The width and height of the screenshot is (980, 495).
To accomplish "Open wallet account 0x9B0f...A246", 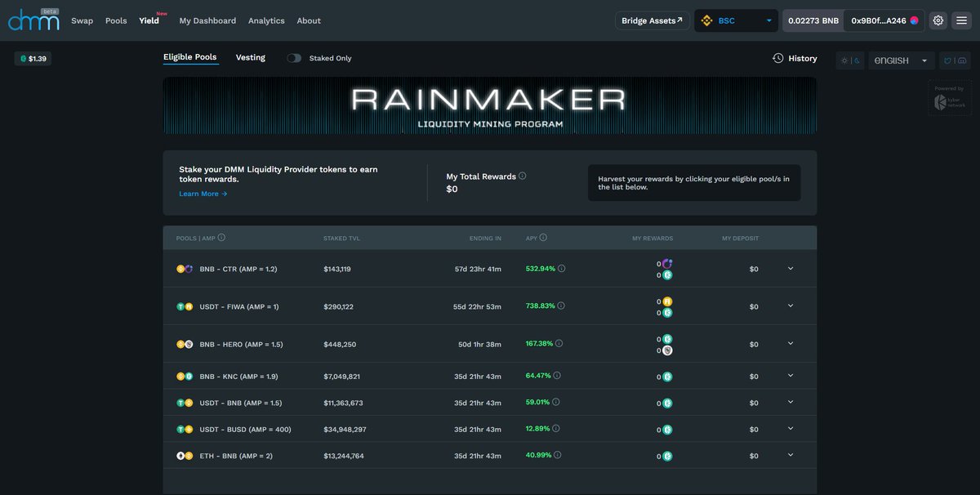I will tap(884, 20).
